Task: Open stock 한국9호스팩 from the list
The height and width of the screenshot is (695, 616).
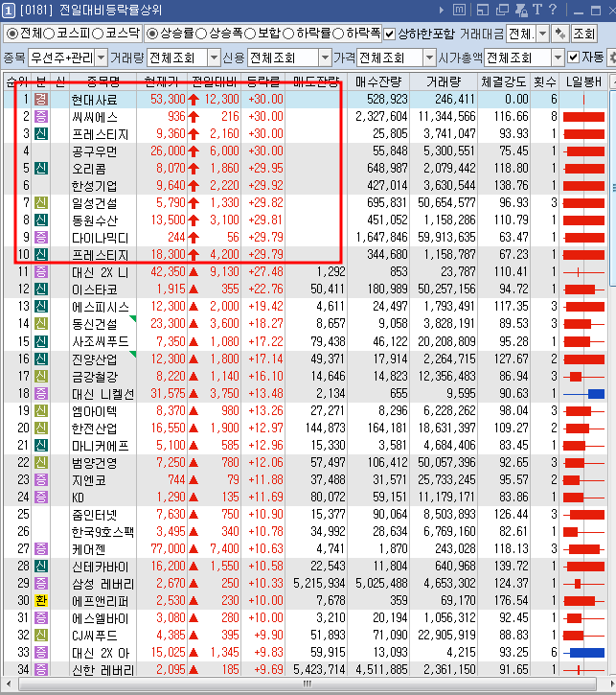Action: pos(103,532)
